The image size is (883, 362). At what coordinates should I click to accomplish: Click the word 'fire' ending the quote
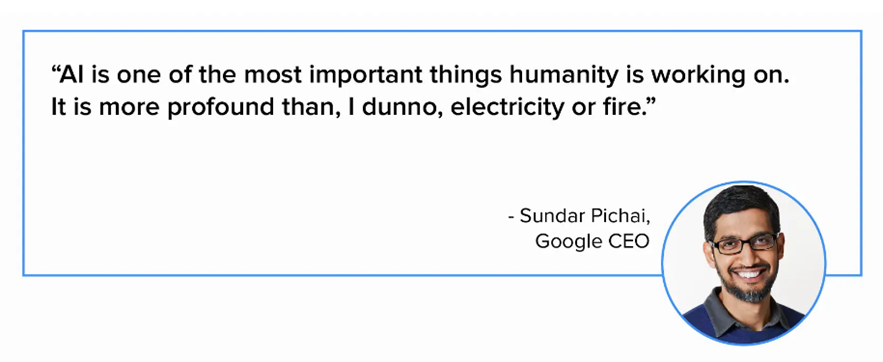point(624,108)
